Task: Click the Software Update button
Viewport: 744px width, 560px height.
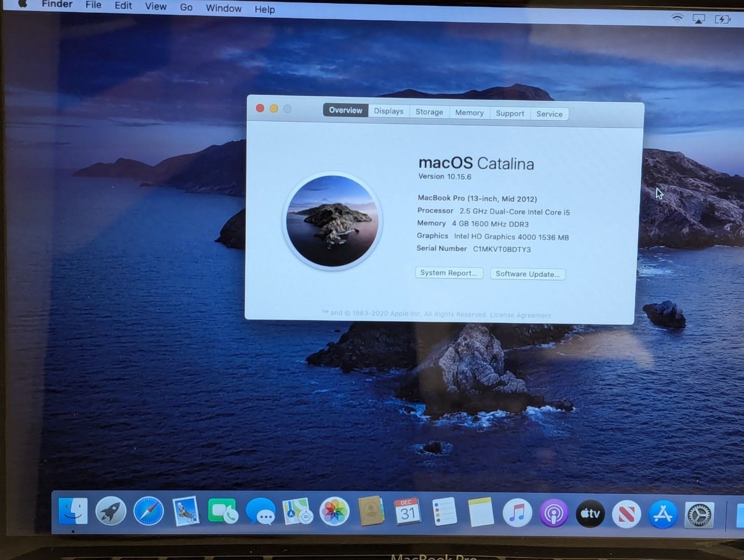Action: [x=528, y=274]
